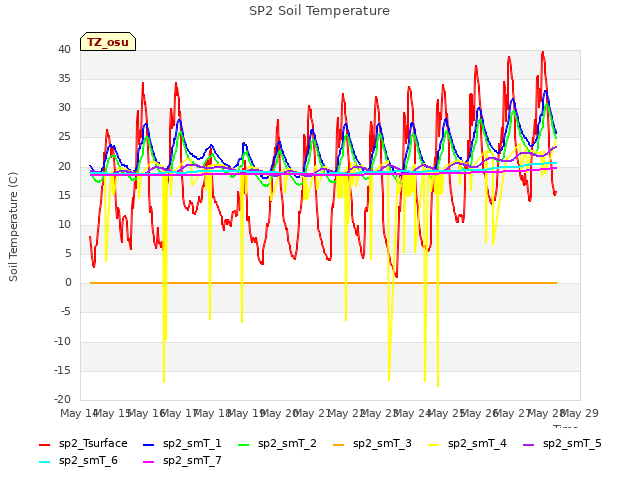Screen dimensions: 640x480
Task: Click the 25 y-axis tick label
Action: [x=64, y=137]
